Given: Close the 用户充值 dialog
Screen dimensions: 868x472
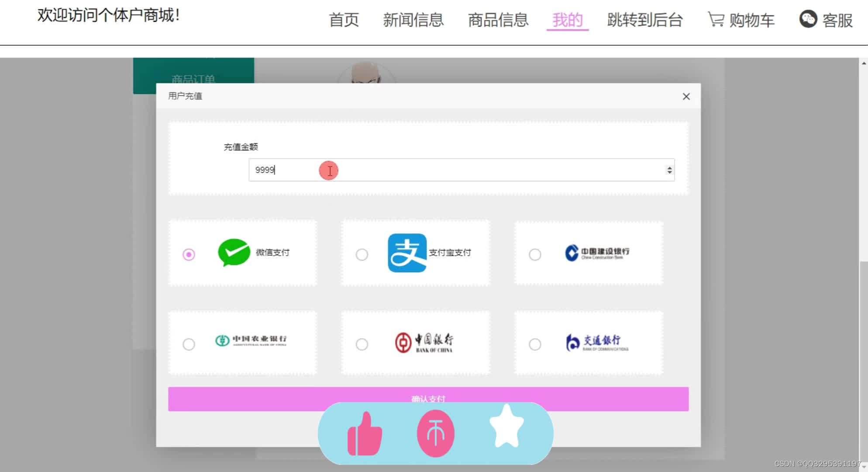Looking at the screenshot, I should pyautogui.click(x=686, y=96).
